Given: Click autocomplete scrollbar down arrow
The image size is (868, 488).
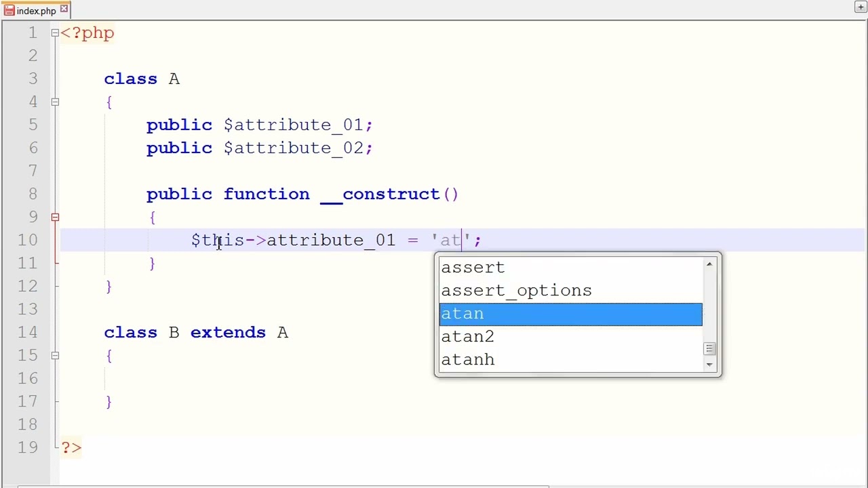Looking at the screenshot, I should 709,365.
